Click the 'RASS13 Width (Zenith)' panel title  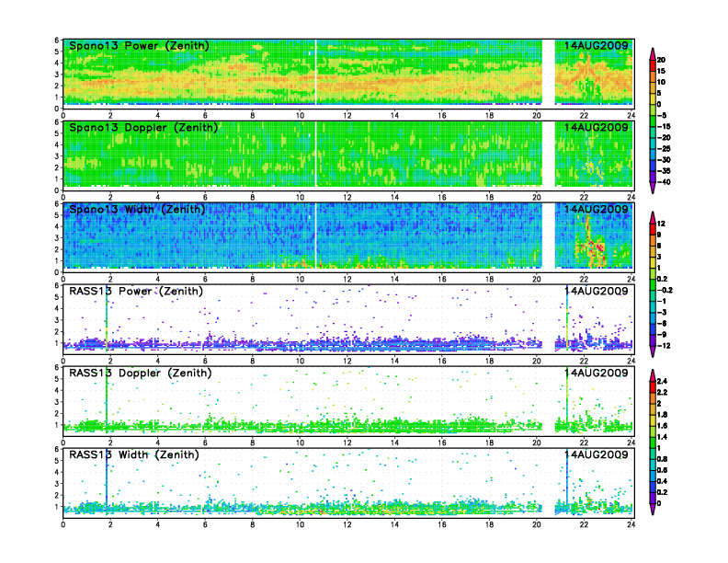tap(133, 454)
